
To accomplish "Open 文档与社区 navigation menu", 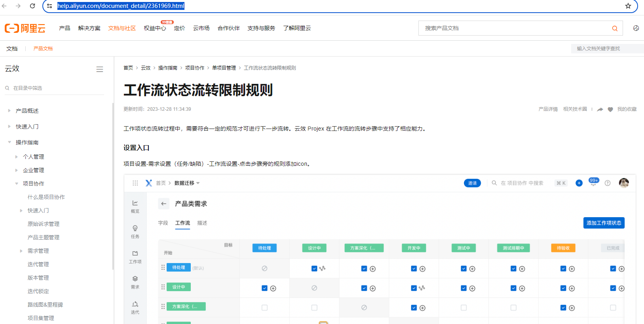I will pyautogui.click(x=122, y=28).
